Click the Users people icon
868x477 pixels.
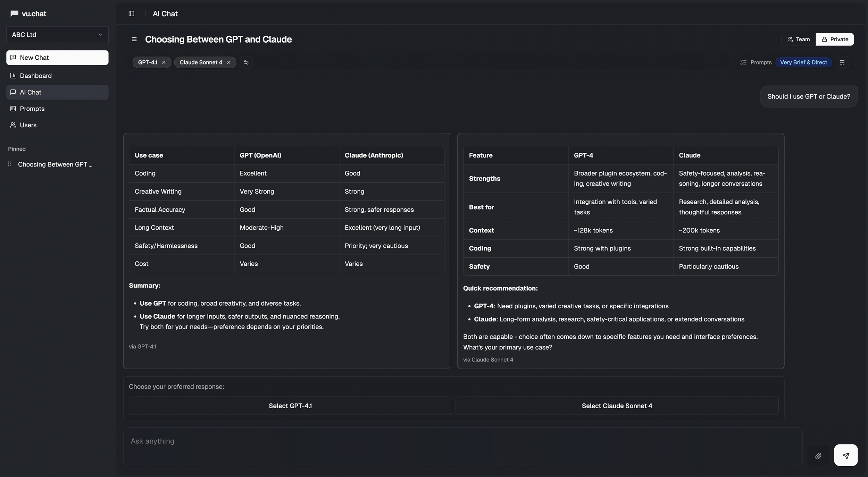13,125
